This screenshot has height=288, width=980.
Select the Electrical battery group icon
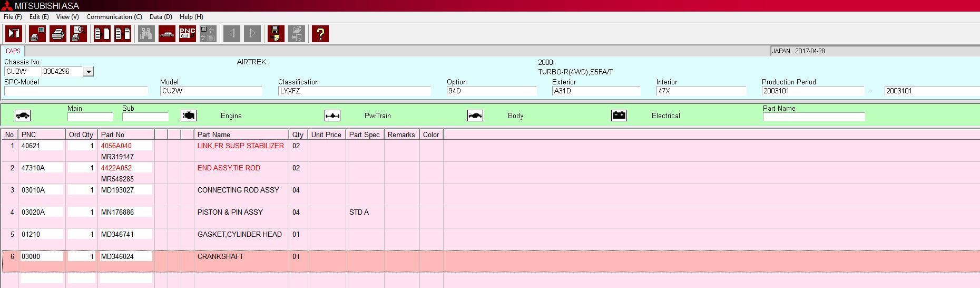(x=619, y=116)
